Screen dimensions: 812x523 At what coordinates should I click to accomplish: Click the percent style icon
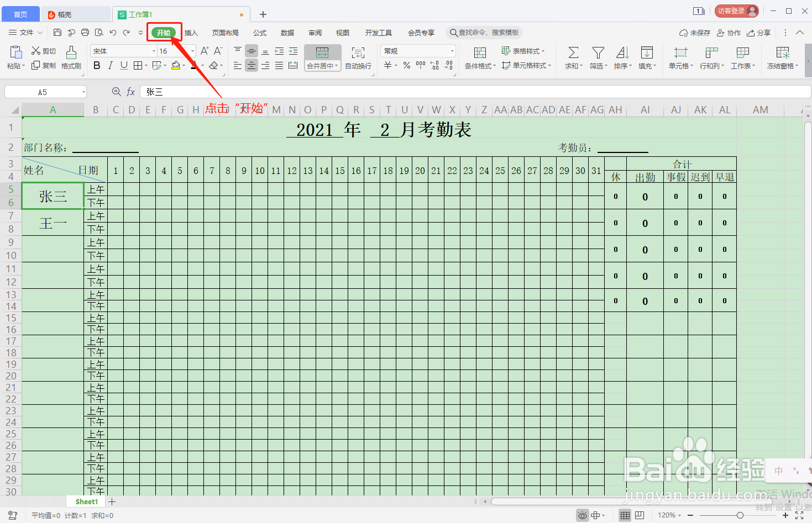[407, 65]
